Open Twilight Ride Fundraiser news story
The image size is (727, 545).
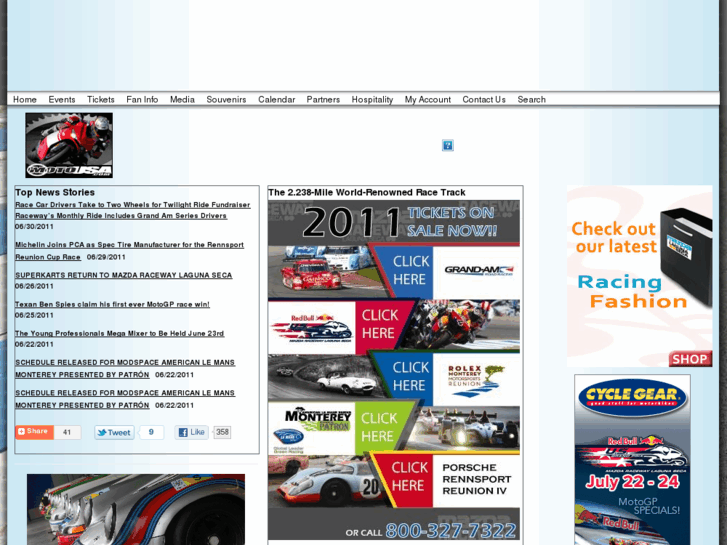pyautogui.click(x=133, y=210)
